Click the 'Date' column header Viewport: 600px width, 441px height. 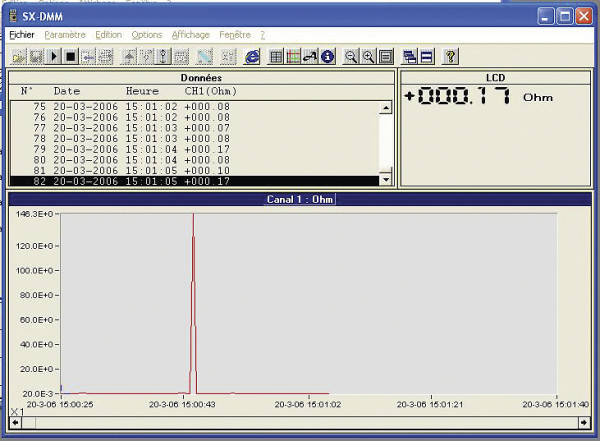67,91
